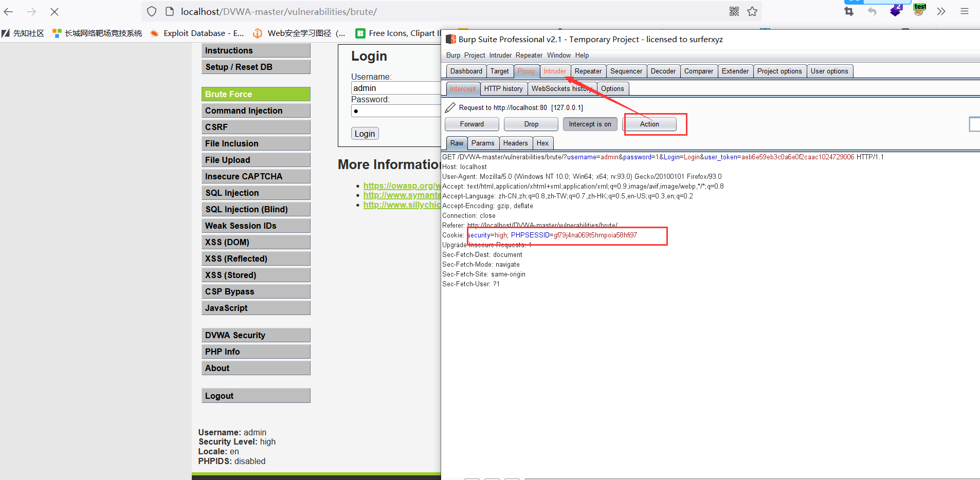
Task: Open the Sequencer tab
Action: pyautogui.click(x=626, y=71)
